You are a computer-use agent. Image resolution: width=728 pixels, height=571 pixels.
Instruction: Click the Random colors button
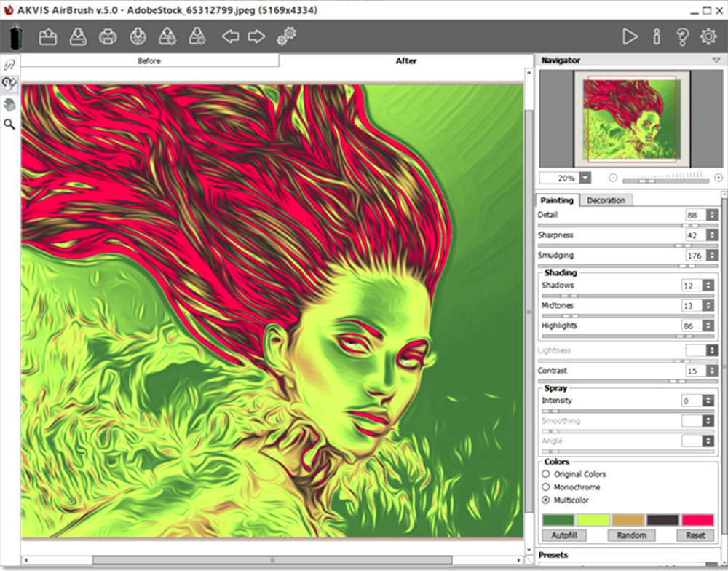[x=631, y=535]
